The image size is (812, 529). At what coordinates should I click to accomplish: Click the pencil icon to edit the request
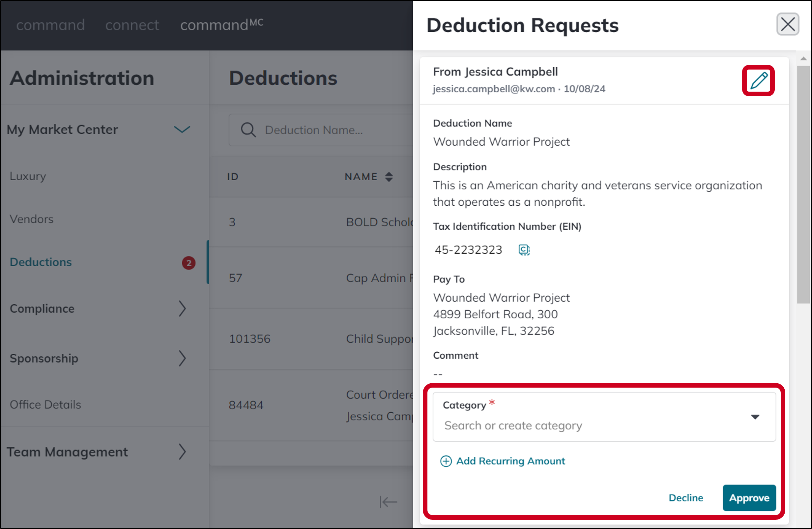758,81
